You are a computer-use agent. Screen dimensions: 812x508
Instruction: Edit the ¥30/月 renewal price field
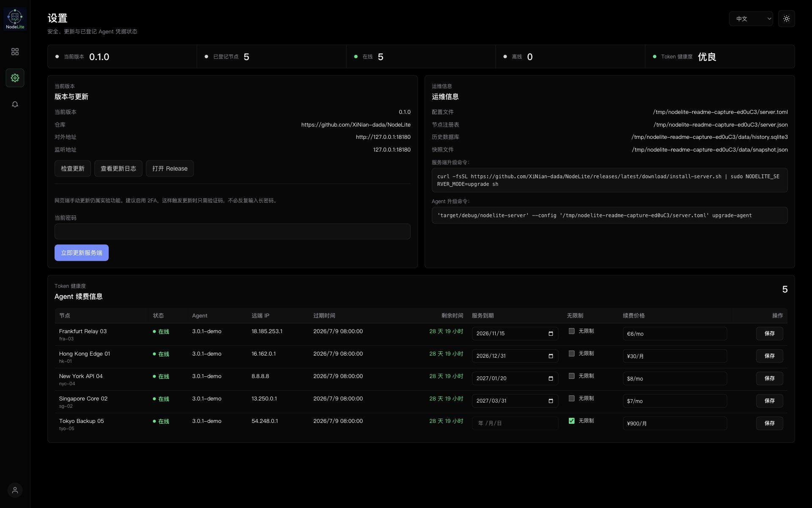pos(675,356)
